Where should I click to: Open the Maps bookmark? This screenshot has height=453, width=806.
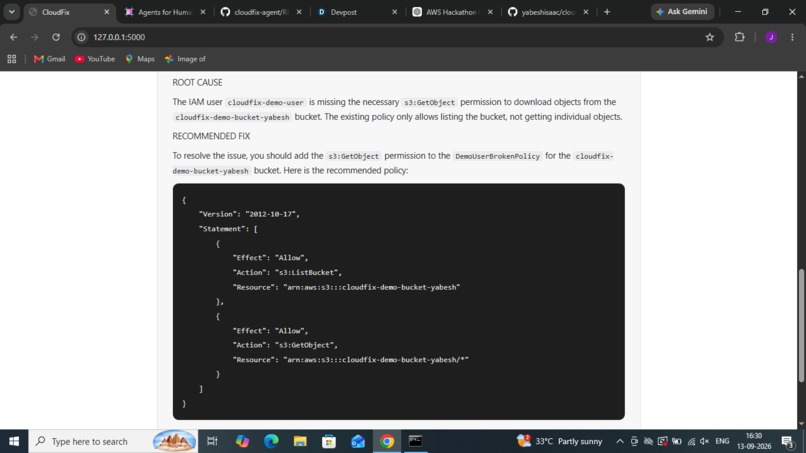pyautogui.click(x=140, y=59)
